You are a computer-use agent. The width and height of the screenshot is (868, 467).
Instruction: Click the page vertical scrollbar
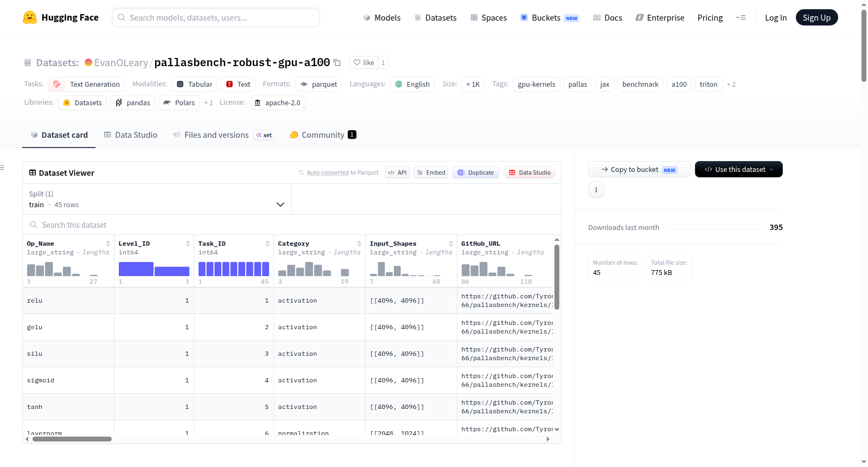pos(864,45)
